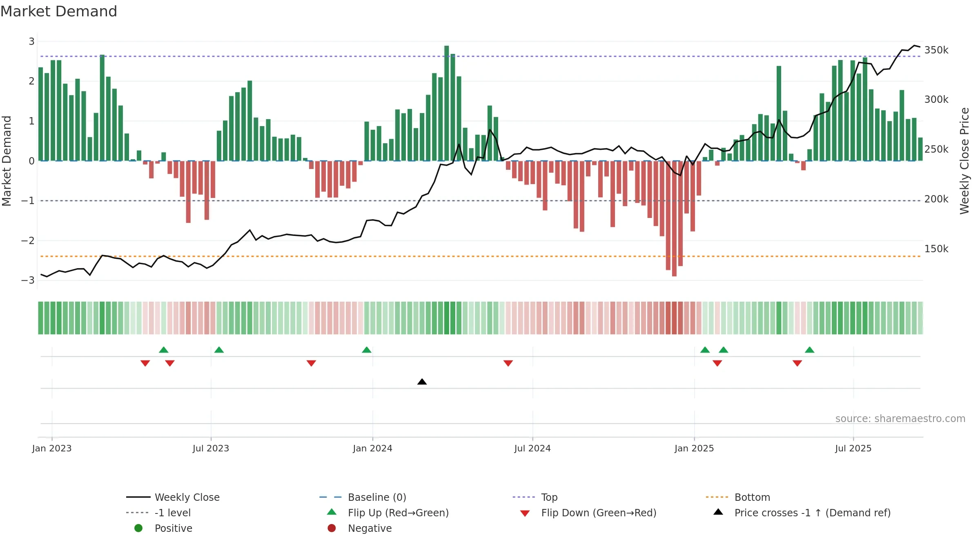This screenshot has width=980, height=551.
Task: Click the last green flip-up marker before Jul 2025
Action: (x=809, y=350)
